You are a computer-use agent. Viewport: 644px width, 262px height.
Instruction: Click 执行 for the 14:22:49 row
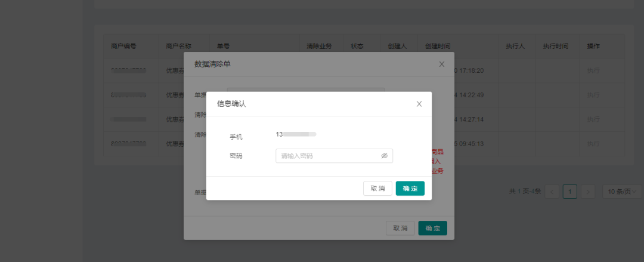(593, 95)
